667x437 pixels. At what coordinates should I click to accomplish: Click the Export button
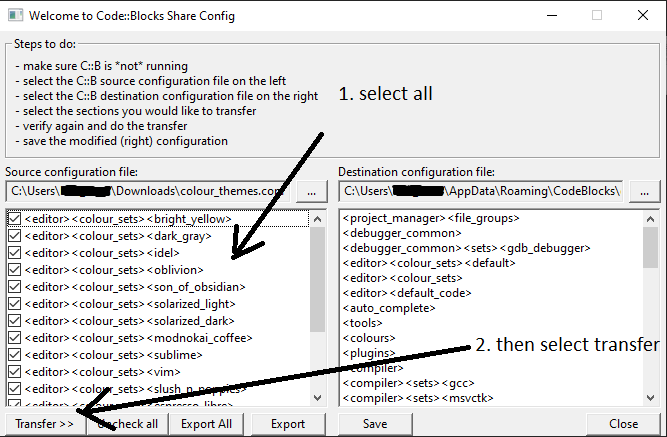pyautogui.click(x=288, y=424)
